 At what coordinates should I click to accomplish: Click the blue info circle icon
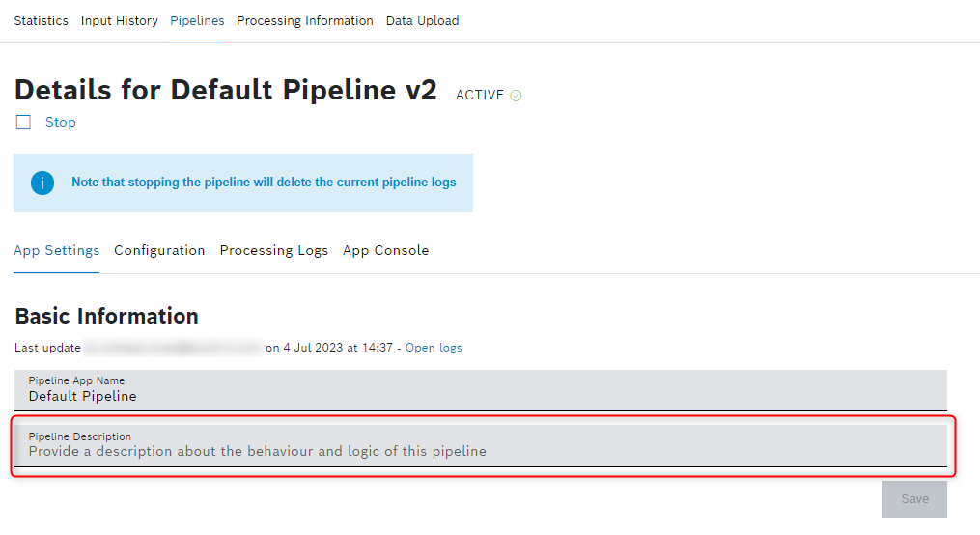pos(42,183)
